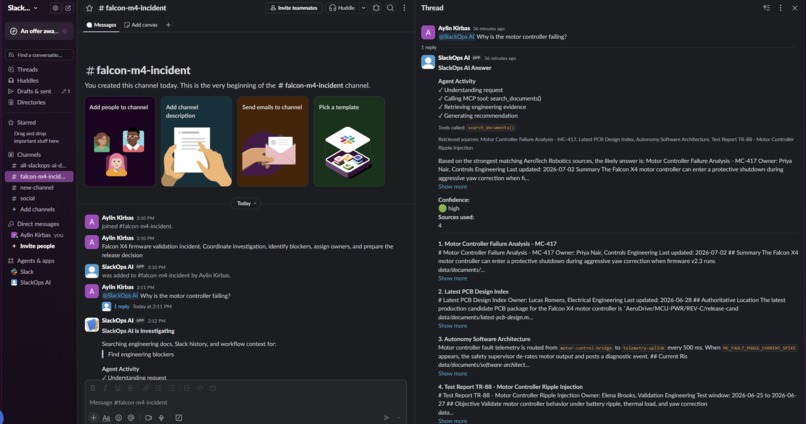The height and width of the screenshot is (424, 806).
Task: Show more of Autonomy Software Architecture
Action: click(x=452, y=374)
